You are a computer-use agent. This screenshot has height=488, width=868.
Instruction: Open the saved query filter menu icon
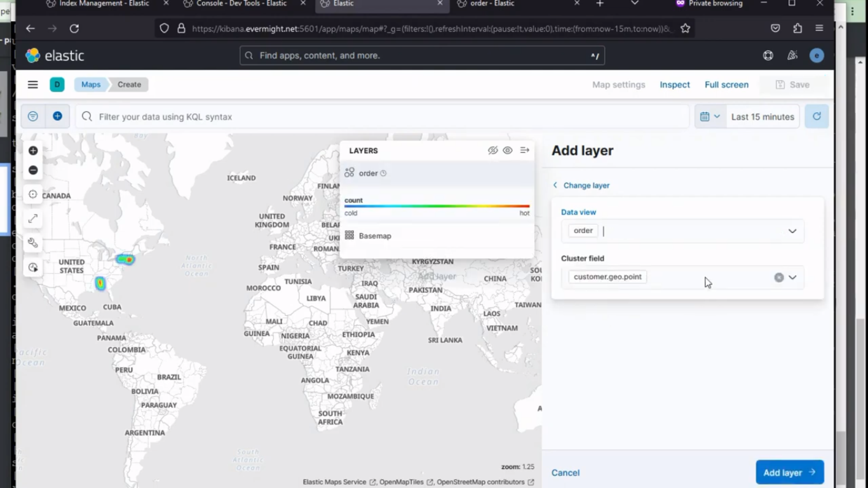(x=33, y=116)
